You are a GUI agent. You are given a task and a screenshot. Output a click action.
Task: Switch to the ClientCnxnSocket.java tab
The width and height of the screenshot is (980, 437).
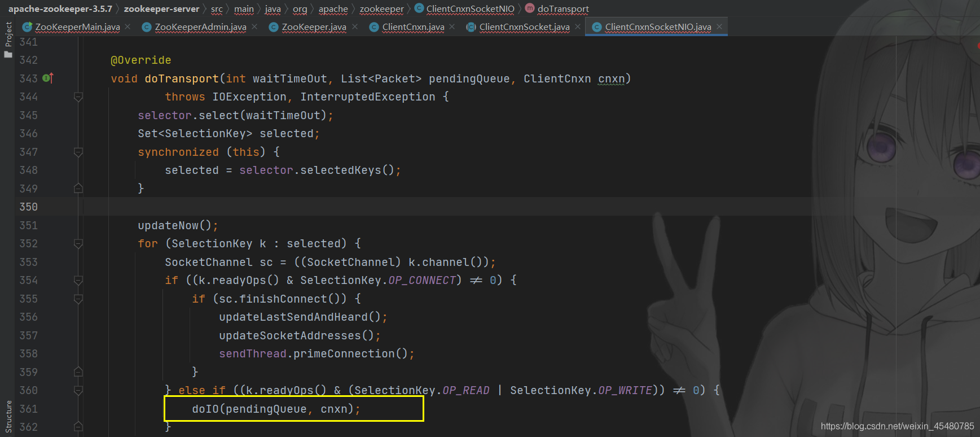[524, 27]
